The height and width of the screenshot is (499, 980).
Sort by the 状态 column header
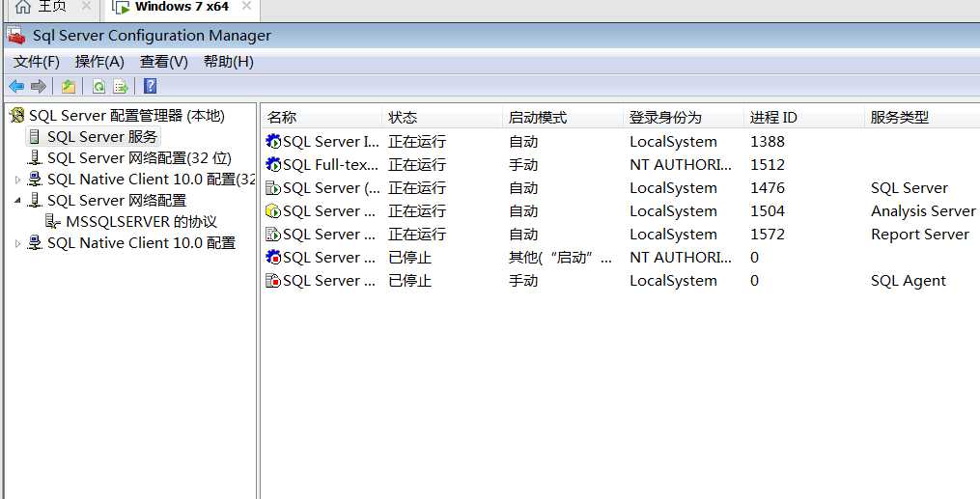click(442, 117)
